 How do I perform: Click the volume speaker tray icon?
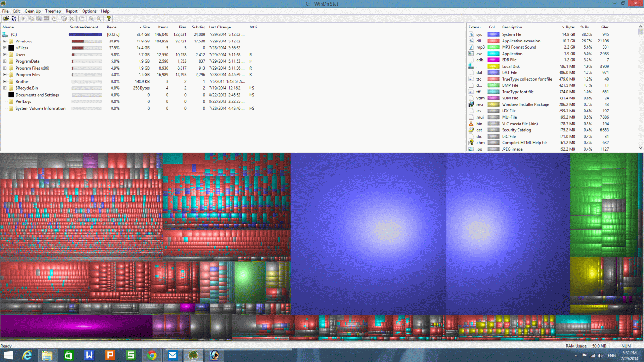[x=601, y=356]
